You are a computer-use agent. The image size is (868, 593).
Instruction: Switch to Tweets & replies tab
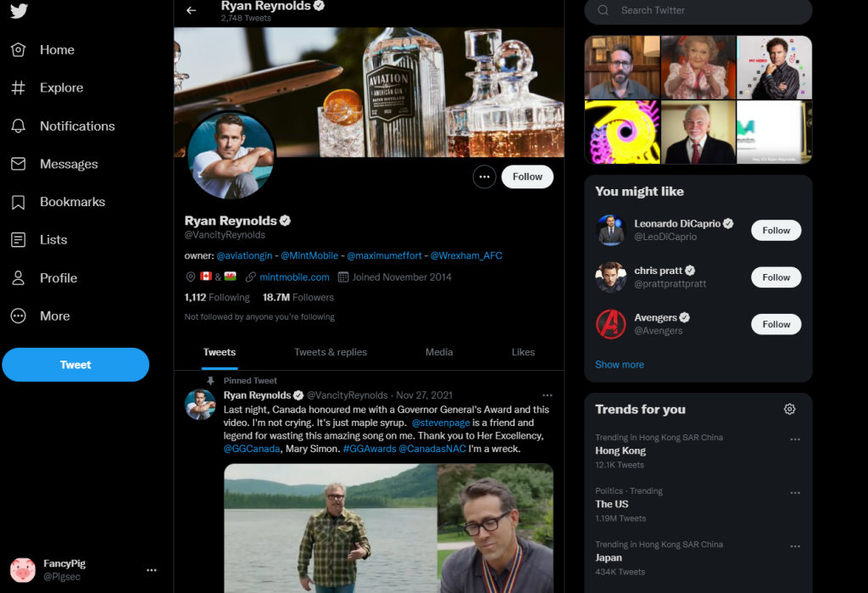[x=331, y=352]
